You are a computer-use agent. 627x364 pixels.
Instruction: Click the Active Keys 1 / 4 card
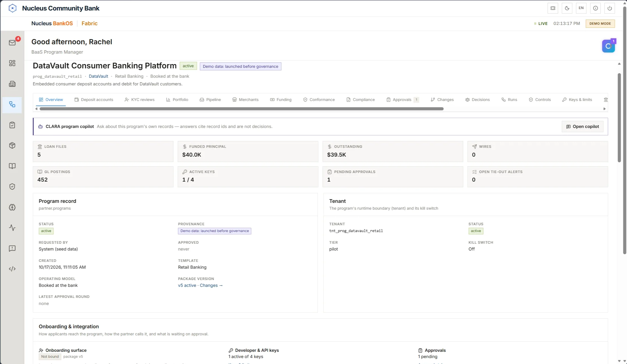pos(248,176)
